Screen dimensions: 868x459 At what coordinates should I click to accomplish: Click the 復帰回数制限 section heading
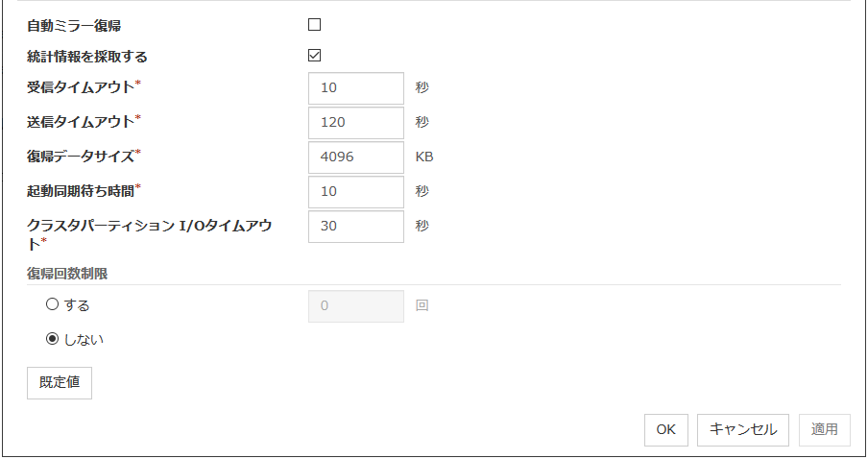point(67,273)
